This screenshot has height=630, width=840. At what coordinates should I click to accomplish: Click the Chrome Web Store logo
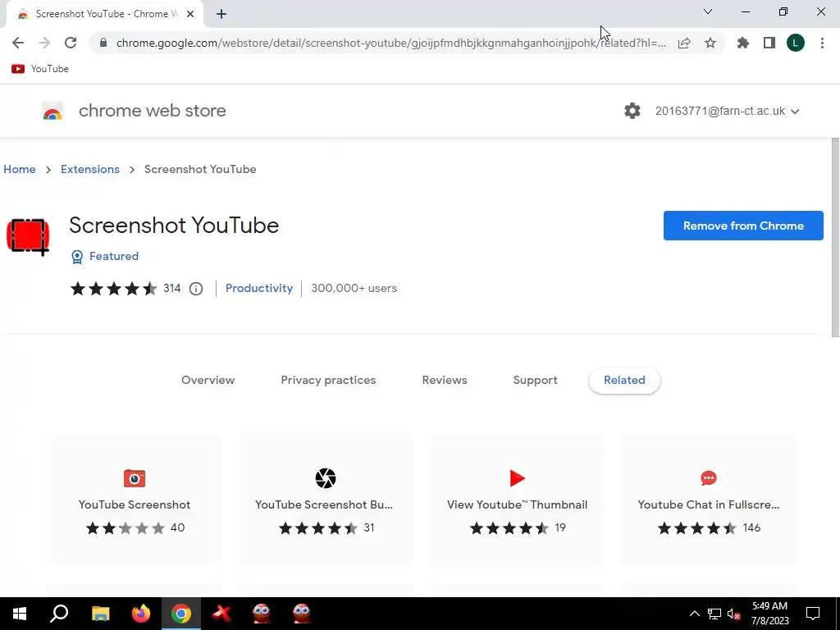(52, 112)
